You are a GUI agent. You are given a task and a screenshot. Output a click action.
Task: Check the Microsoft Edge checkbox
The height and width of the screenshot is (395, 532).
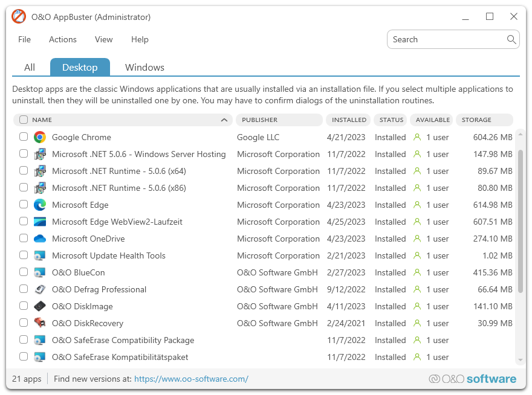(x=24, y=205)
